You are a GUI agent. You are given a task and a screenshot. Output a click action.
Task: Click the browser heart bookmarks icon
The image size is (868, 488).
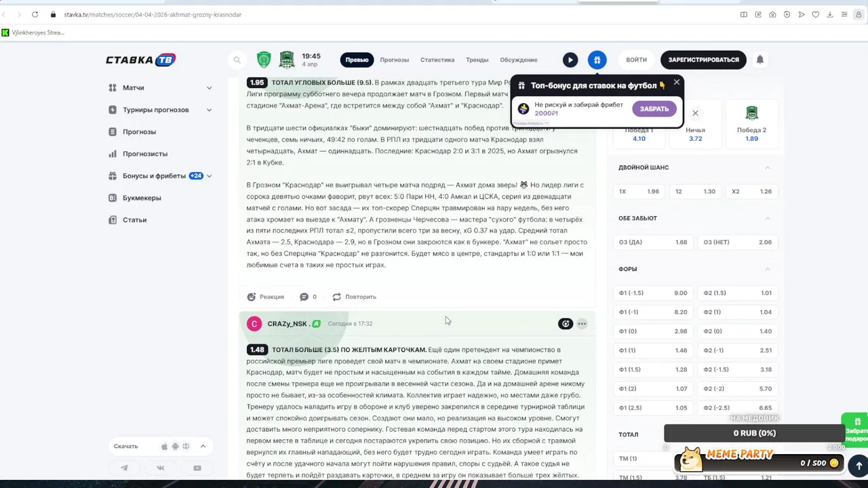point(815,14)
